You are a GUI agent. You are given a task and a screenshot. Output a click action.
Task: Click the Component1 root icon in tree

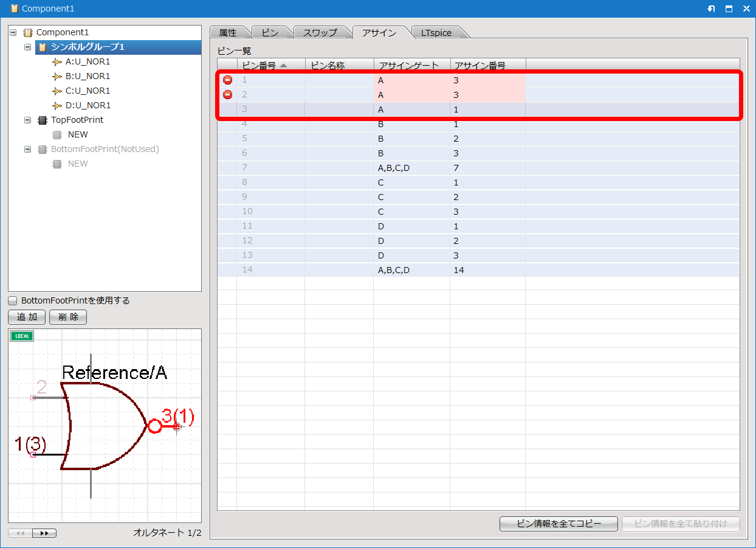(28, 32)
